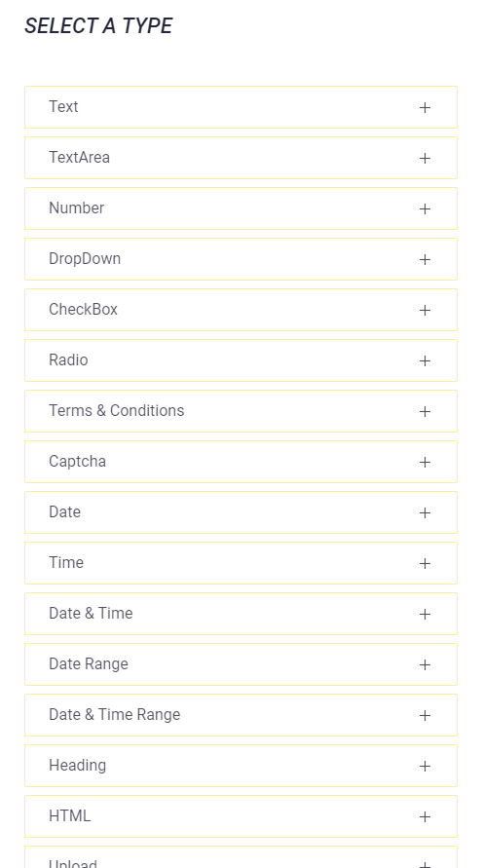Click the TextArea label
This screenshot has height=868, width=482.
(79, 157)
